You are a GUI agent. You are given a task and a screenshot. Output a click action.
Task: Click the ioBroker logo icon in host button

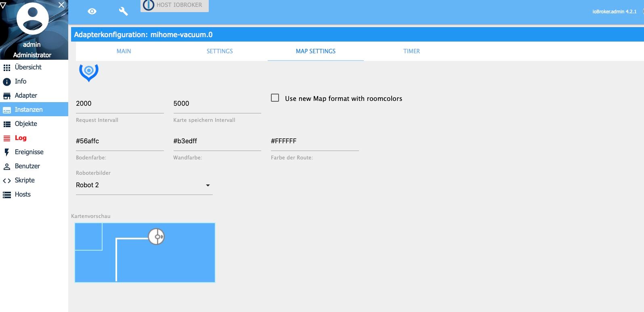tap(149, 5)
